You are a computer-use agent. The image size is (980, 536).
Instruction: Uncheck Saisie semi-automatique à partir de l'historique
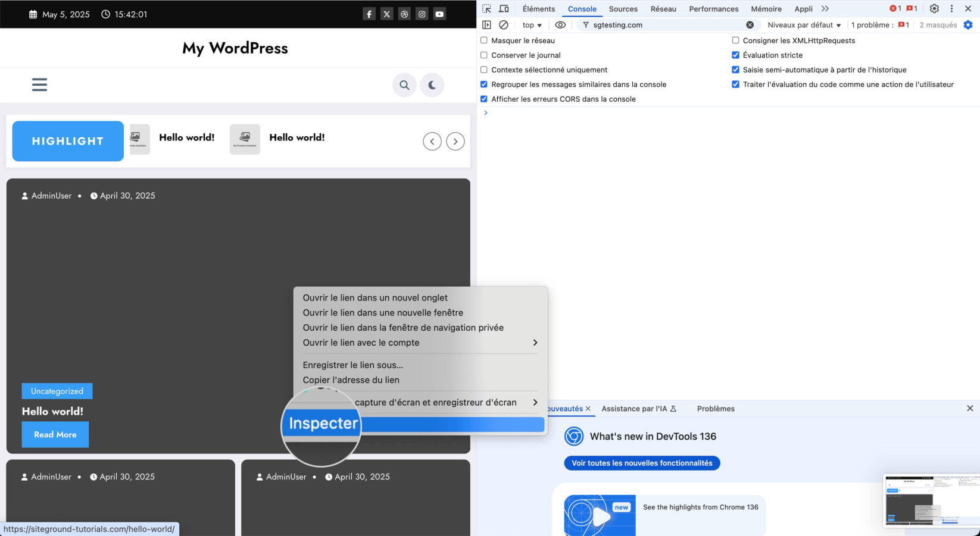pos(735,70)
